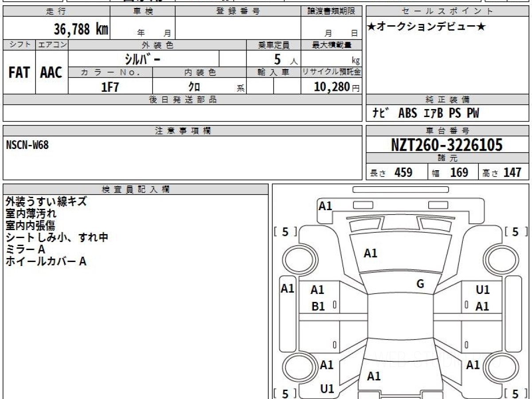Click the A1 mark on the front bumper
Screen dimensions: 532x399
click(x=325, y=206)
